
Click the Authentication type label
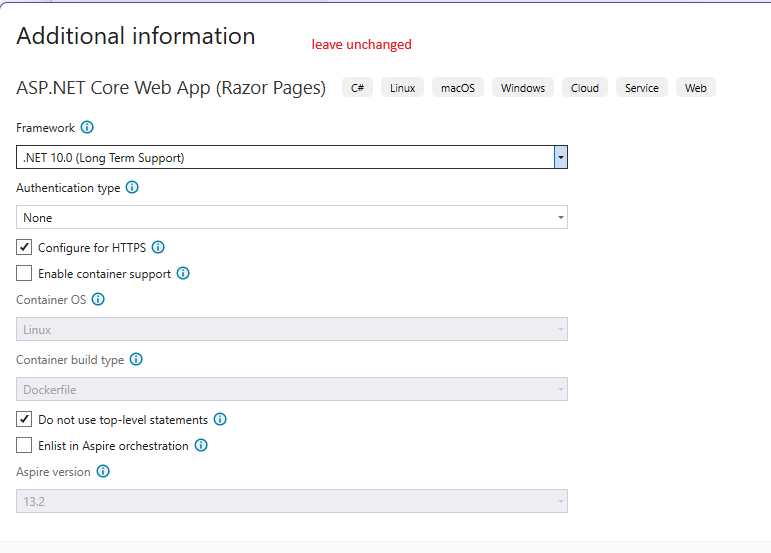68,188
